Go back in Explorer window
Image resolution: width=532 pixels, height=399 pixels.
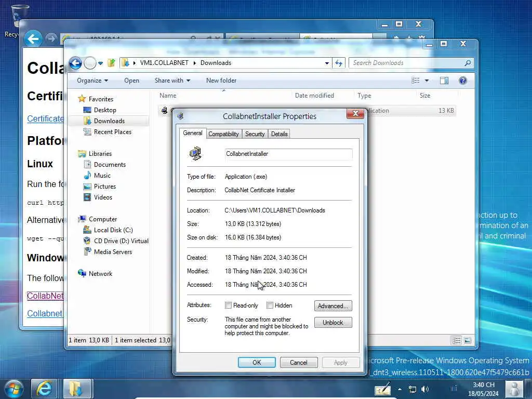point(76,63)
